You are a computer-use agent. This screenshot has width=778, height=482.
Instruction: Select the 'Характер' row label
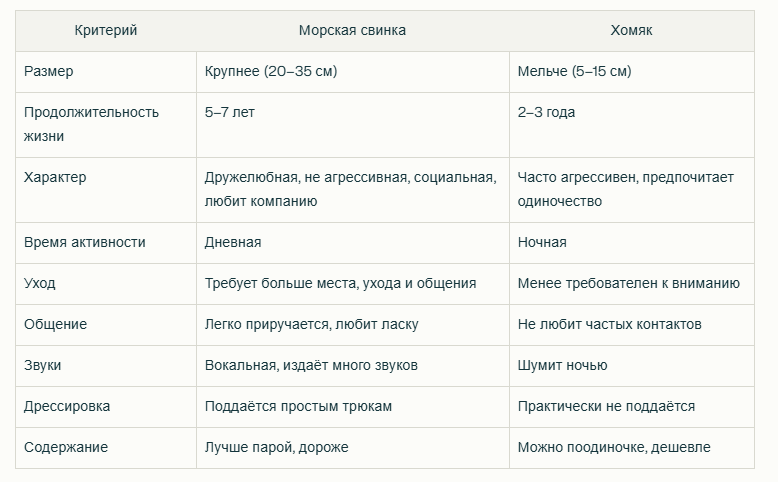tap(106, 190)
